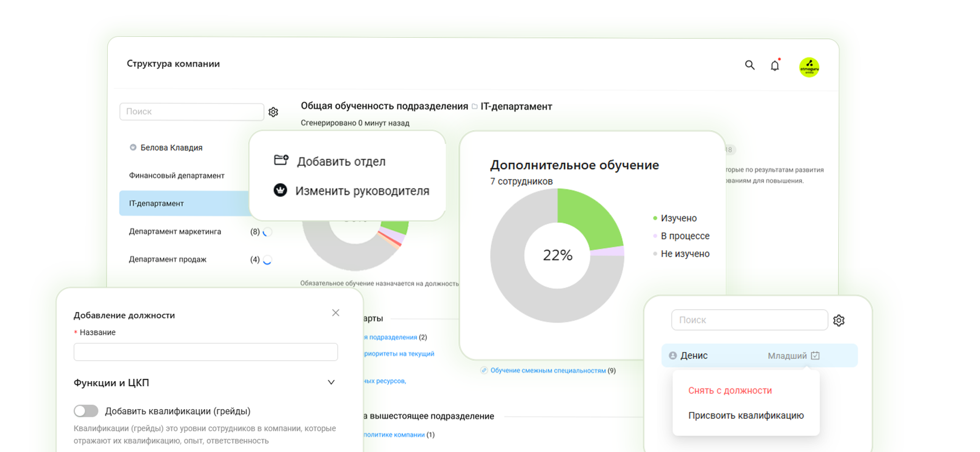Open the политике компании link
This screenshot has height=452, width=980.
pos(394,434)
